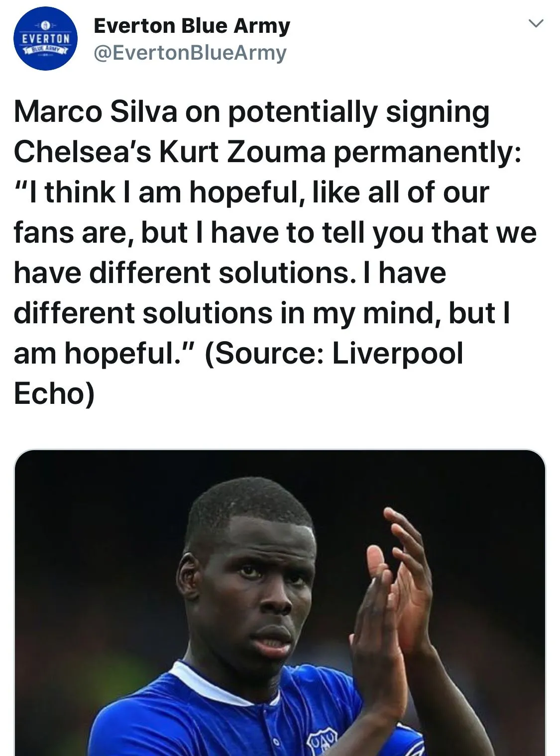
Task: Click the Everton Blue Army profile avatar
Action: pyautogui.click(x=45, y=39)
